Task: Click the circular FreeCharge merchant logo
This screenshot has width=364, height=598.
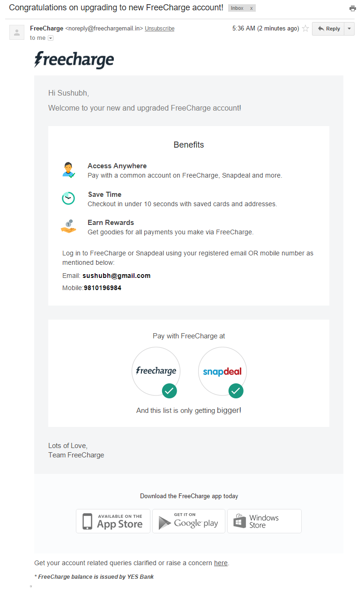Action: [156, 371]
